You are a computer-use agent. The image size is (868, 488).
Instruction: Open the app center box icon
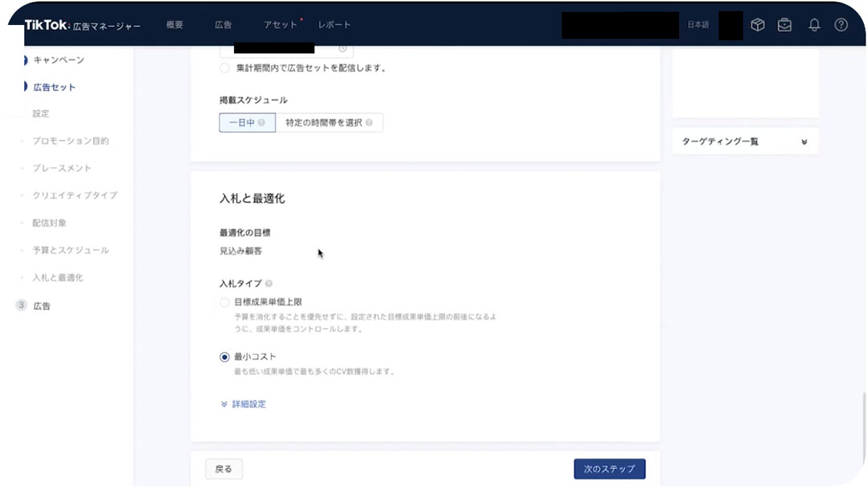757,24
